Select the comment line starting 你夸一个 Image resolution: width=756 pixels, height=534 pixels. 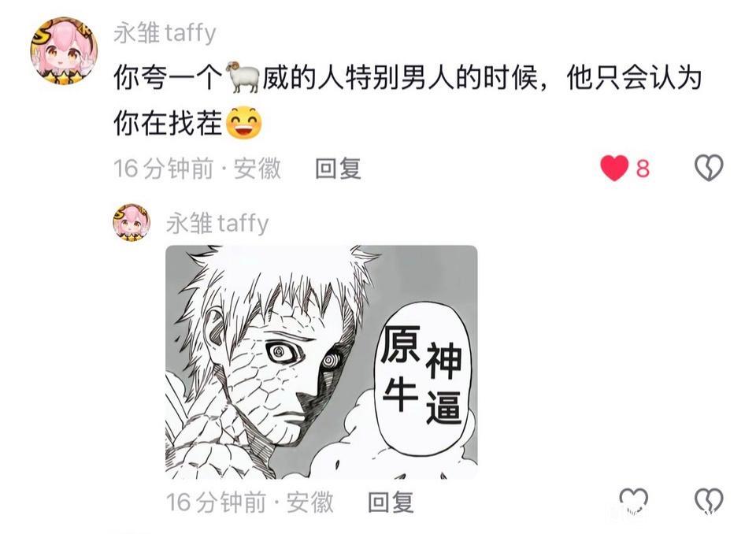coord(407,78)
